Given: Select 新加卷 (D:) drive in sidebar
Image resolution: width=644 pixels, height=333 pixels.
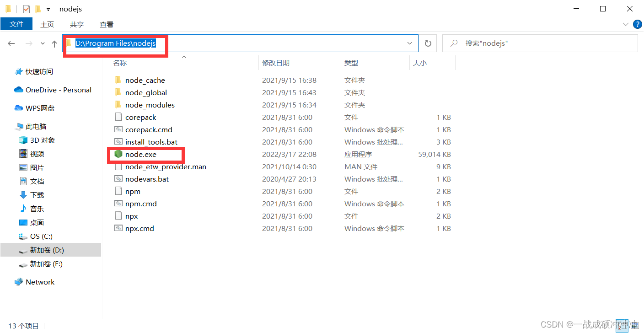Looking at the screenshot, I should (x=50, y=250).
